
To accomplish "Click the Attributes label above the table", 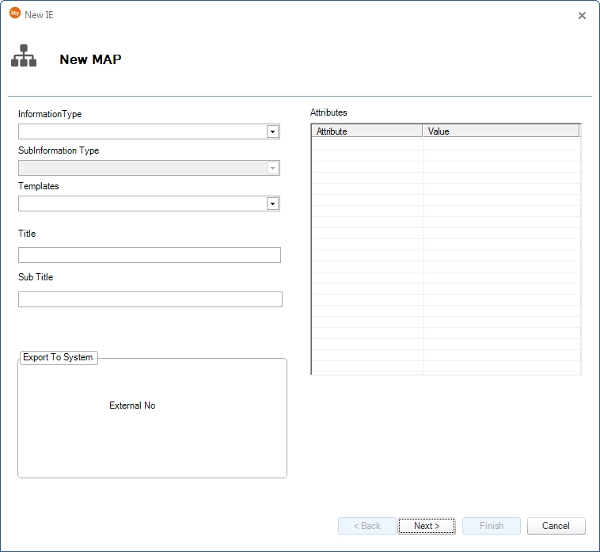I will [x=329, y=113].
